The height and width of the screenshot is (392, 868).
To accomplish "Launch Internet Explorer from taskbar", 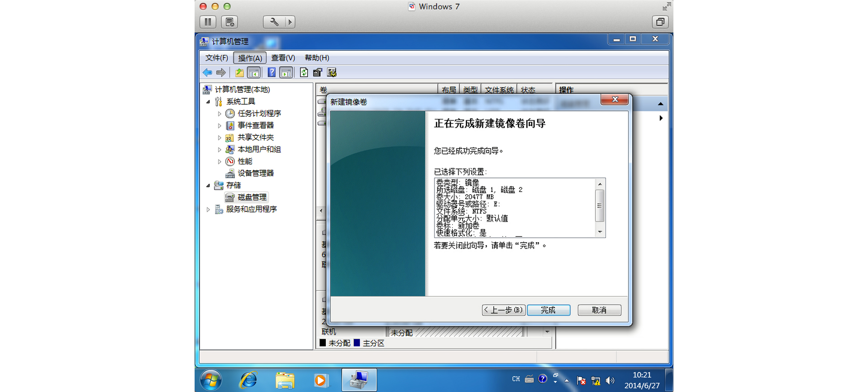I will pos(248,380).
